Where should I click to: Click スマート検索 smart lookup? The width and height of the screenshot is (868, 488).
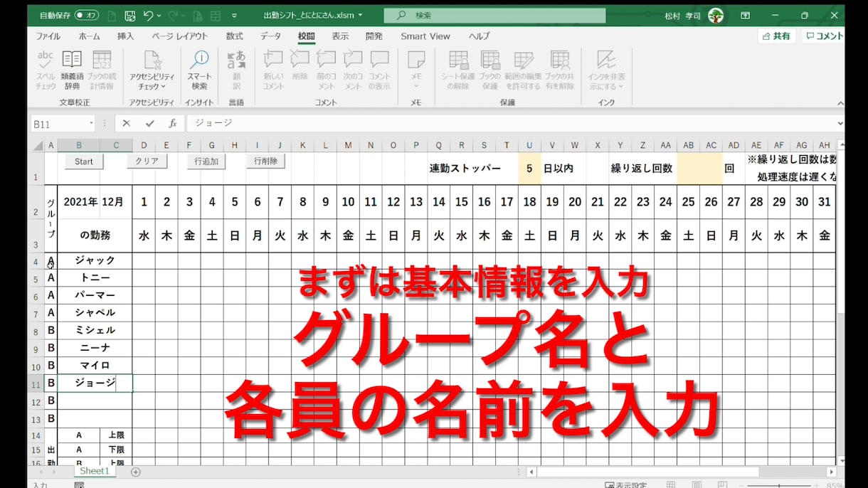click(x=199, y=70)
